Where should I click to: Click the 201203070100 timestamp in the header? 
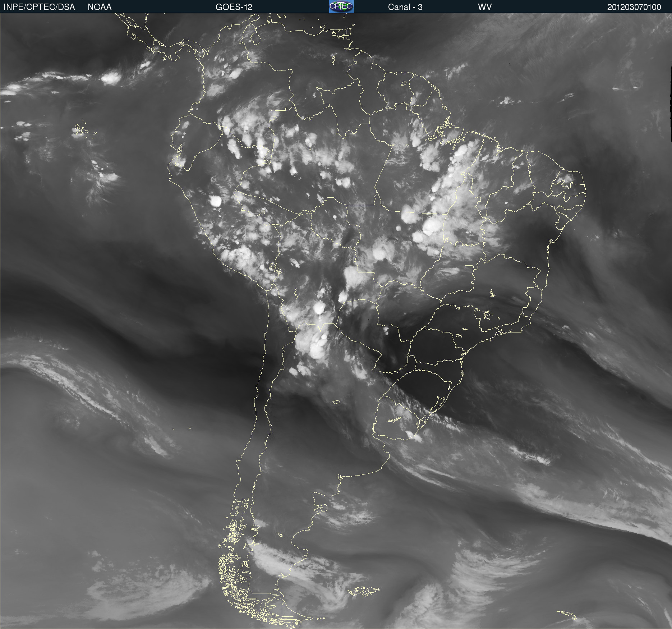(x=634, y=7)
